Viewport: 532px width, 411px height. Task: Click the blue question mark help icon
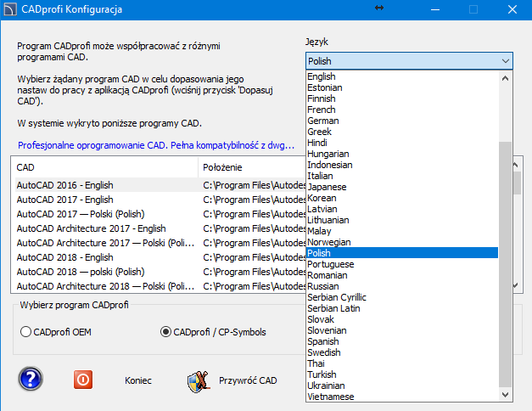(x=31, y=380)
